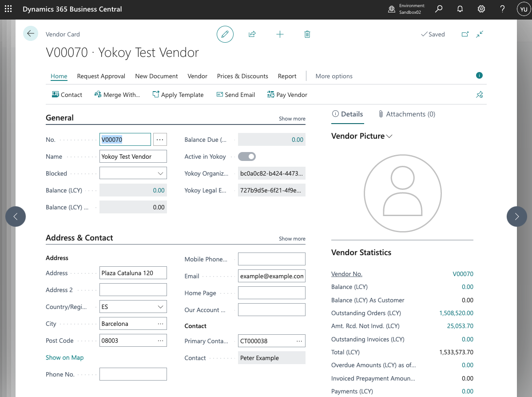The height and width of the screenshot is (397, 532).
Task: Open the City lookup ellipsis
Action: pos(160,324)
